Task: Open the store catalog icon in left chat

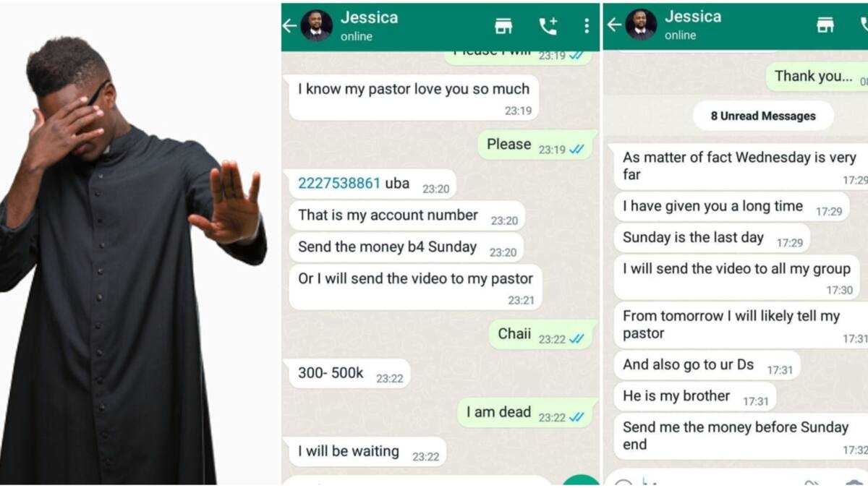Action: pyautogui.click(x=503, y=26)
